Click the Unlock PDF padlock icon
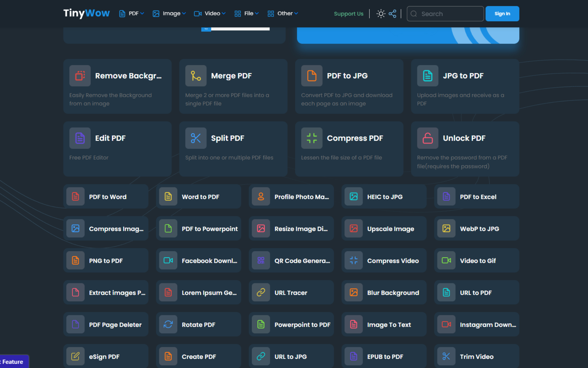Screen dimensions: 588x368 428,138
